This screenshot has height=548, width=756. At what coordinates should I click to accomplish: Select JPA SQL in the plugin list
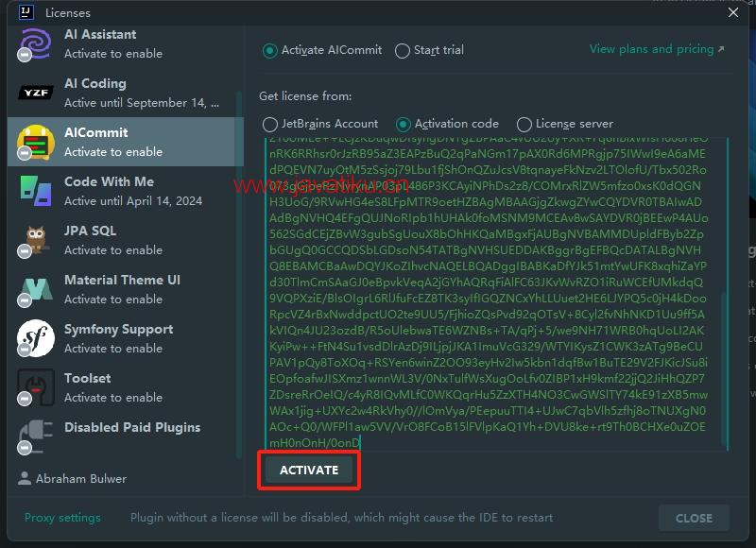[x=126, y=241]
